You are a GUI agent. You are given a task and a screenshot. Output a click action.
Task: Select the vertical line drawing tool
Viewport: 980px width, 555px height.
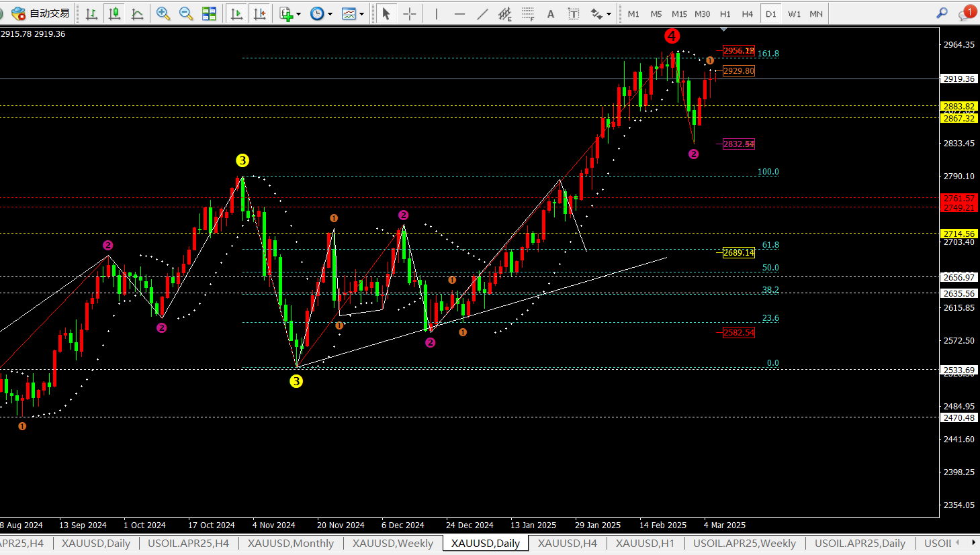[x=436, y=13]
